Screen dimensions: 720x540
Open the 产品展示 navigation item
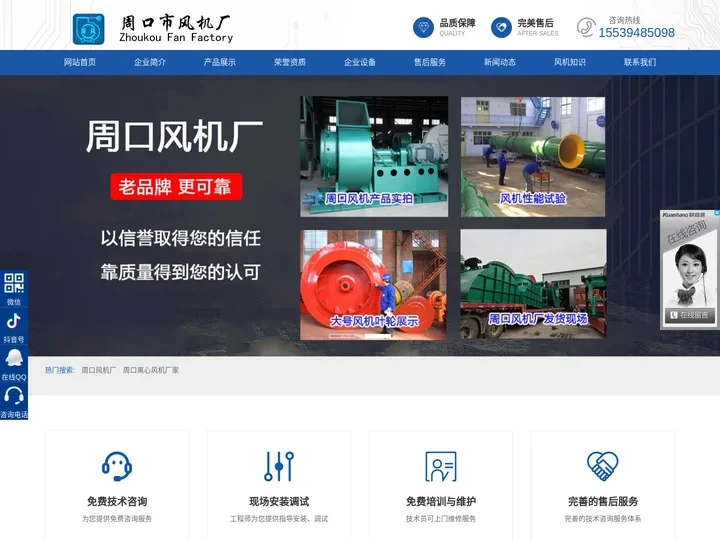[x=219, y=62]
